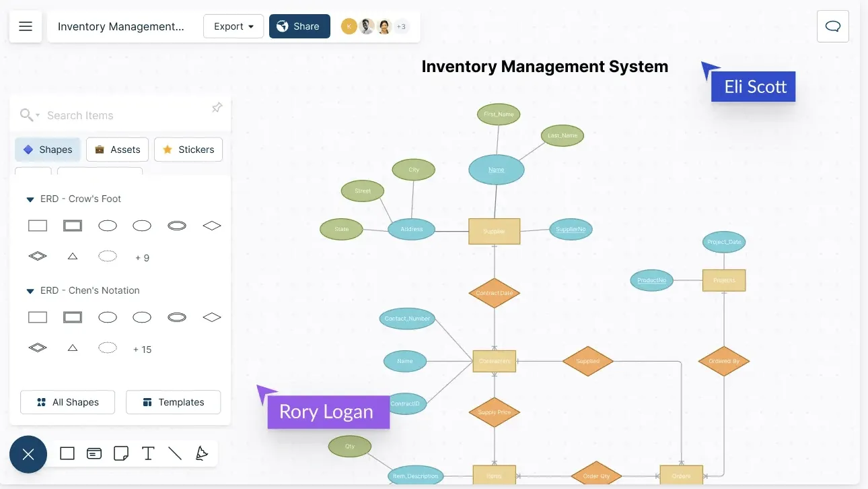The height and width of the screenshot is (489, 868).
Task: Click the All Shapes button
Action: click(x=67, y=402)
